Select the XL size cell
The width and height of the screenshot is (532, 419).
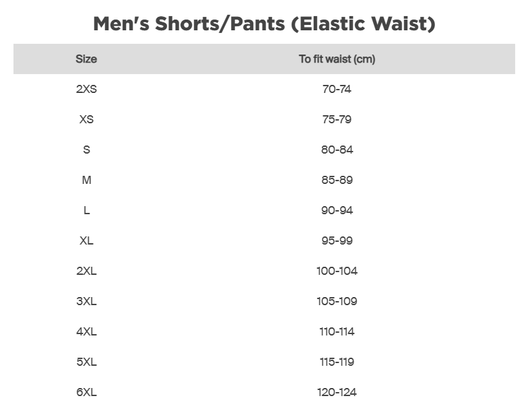click(x=86, y=240)
